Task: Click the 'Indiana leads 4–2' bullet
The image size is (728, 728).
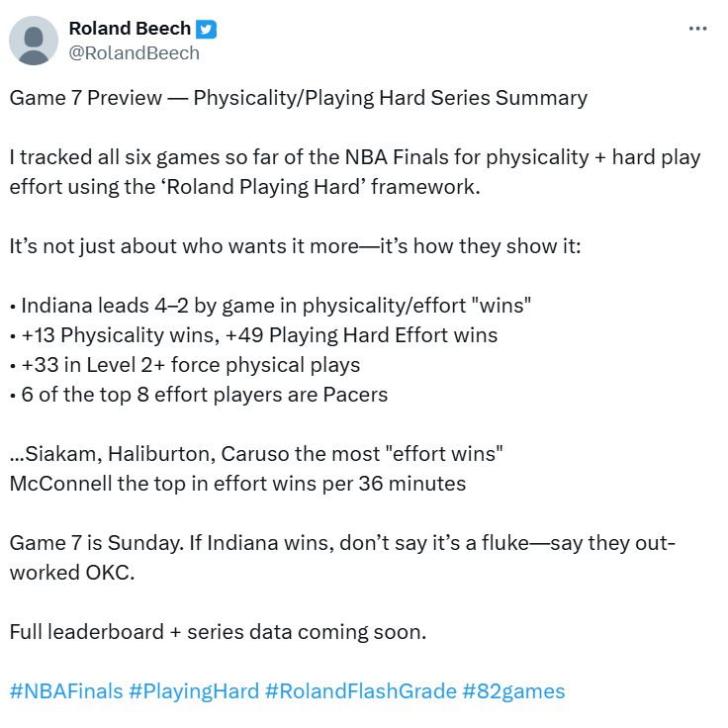Action: pyautogui.click(x=270, y=306)
